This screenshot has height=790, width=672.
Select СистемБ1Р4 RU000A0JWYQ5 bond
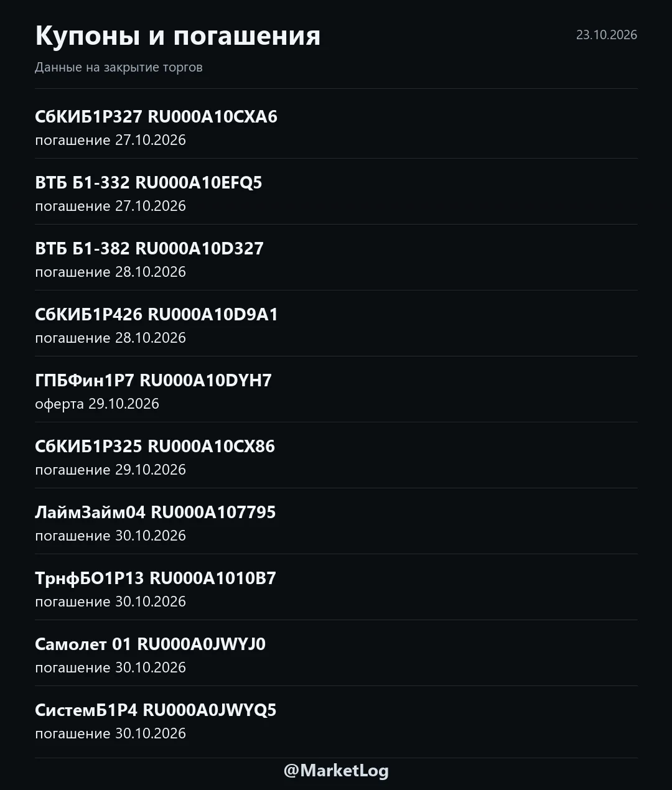[336, 719]
